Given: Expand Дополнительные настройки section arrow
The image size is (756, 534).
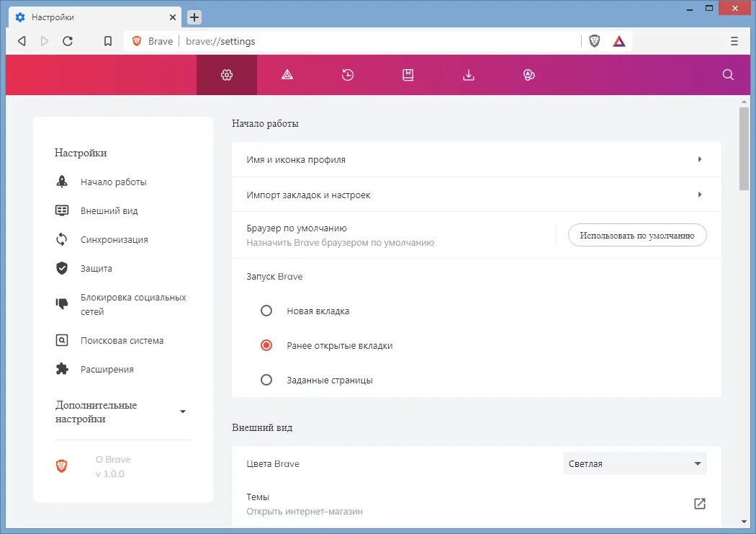Looking at the screenshot, I should [x=183, y=411].
